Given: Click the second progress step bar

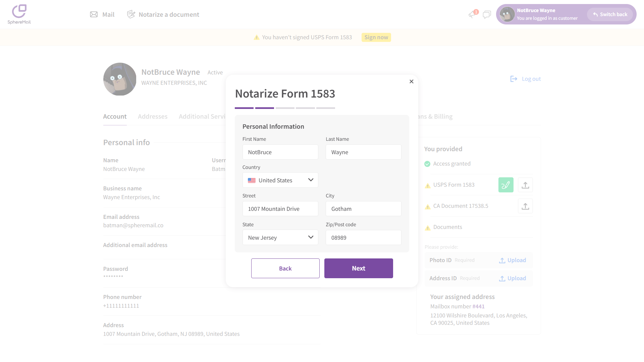Looking at the screenshot, I should tap(264, 108).
